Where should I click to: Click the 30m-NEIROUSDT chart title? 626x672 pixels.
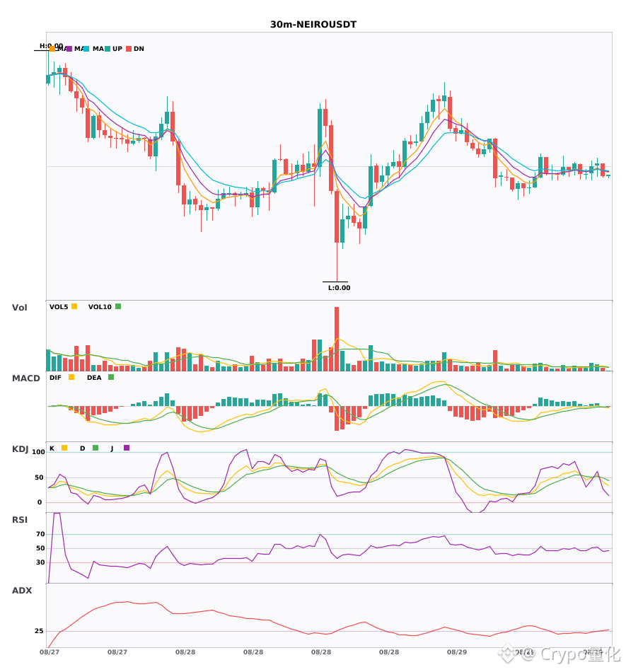pyautogui.click(x=313, y=25)
